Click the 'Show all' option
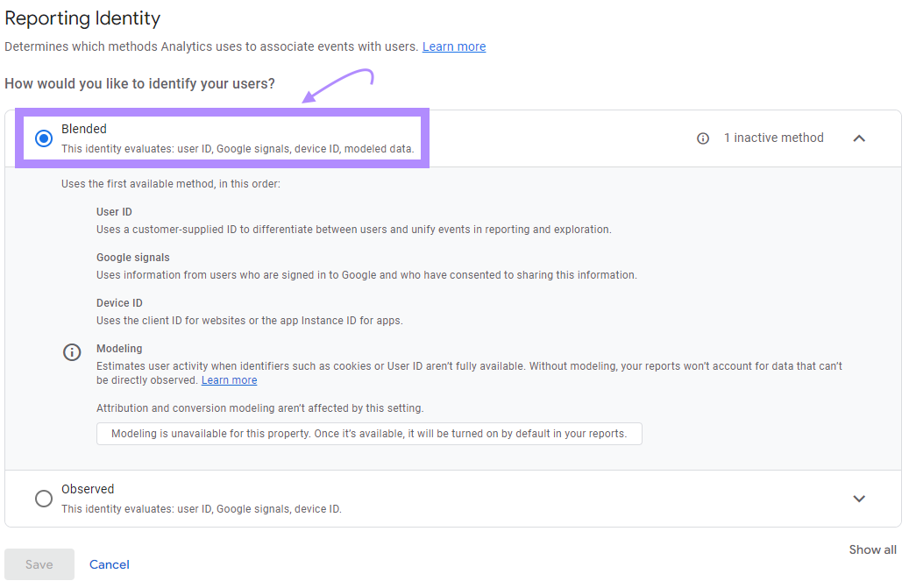Screen dimensions: 909x588 pyautogui.click(x=872, y=549)
